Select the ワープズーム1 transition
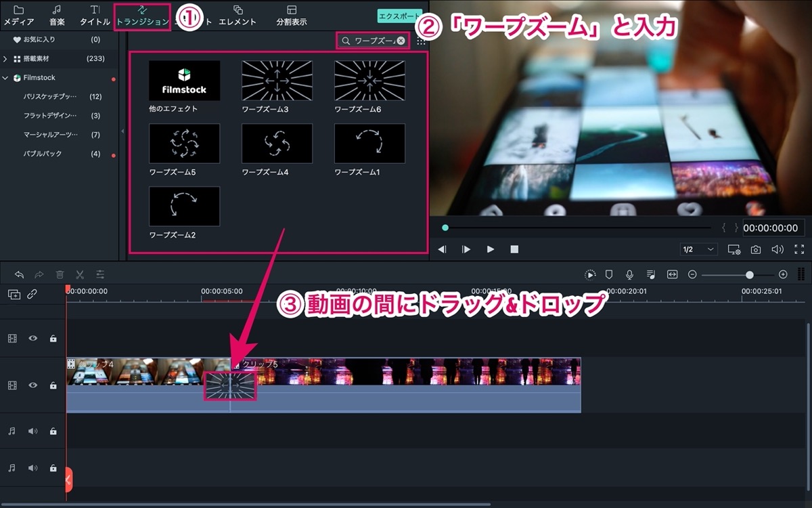 [x=369, y=144]
